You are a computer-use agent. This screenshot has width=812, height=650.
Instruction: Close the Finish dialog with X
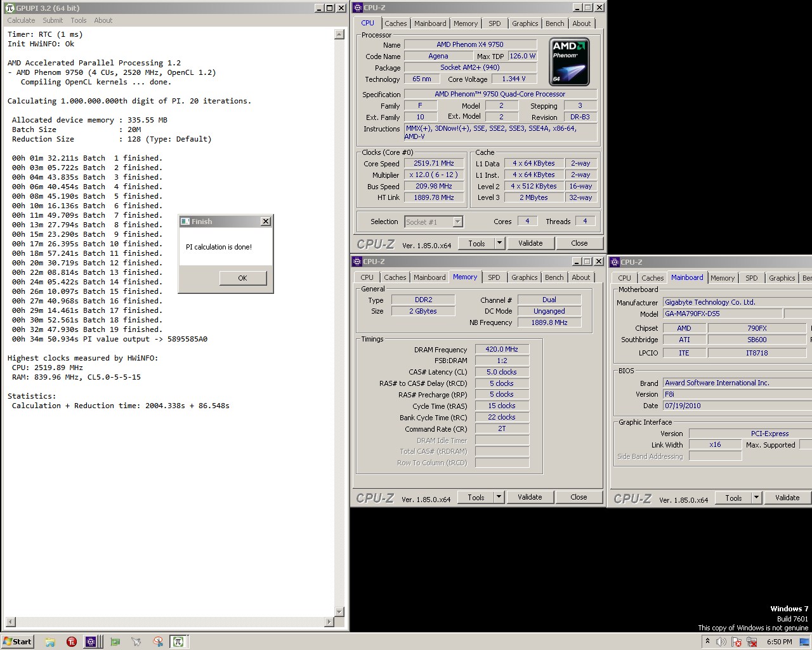click(x=266, y=221)
